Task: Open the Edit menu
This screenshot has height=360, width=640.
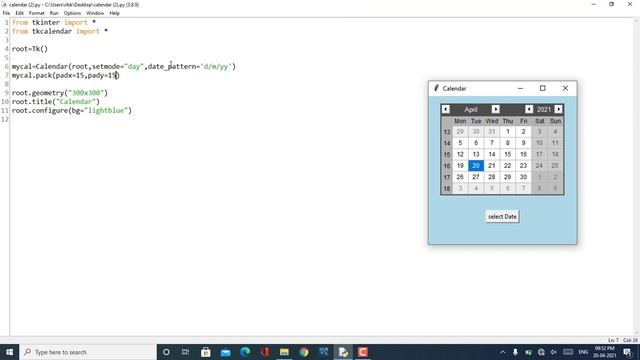Action: [x=19, y=13]
